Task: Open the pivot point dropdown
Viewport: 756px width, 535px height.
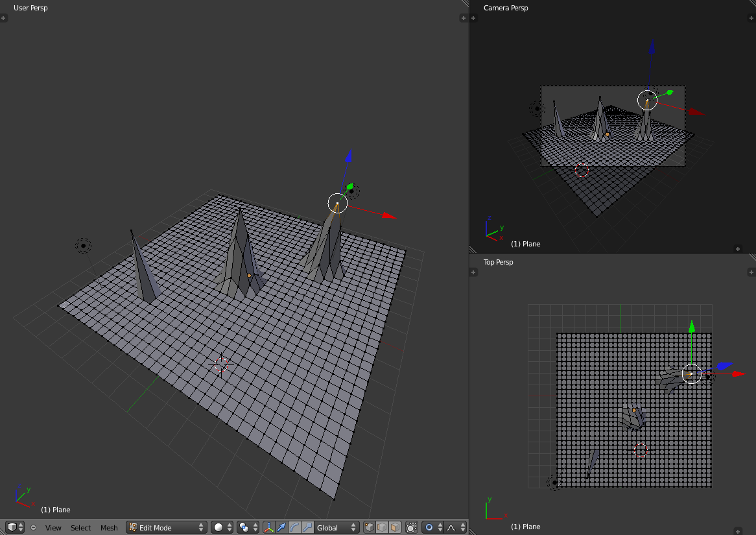Action: coord(248,527)
